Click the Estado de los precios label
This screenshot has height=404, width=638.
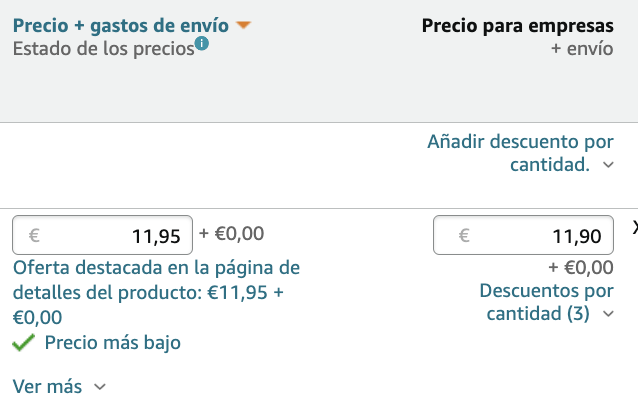click(103, 49)
